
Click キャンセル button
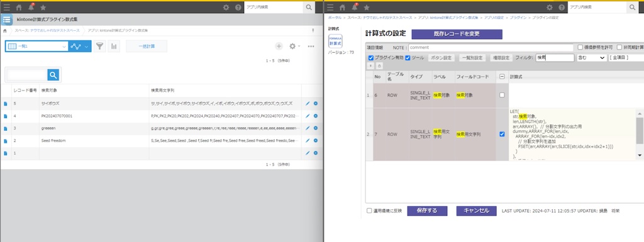click(477, 211)
